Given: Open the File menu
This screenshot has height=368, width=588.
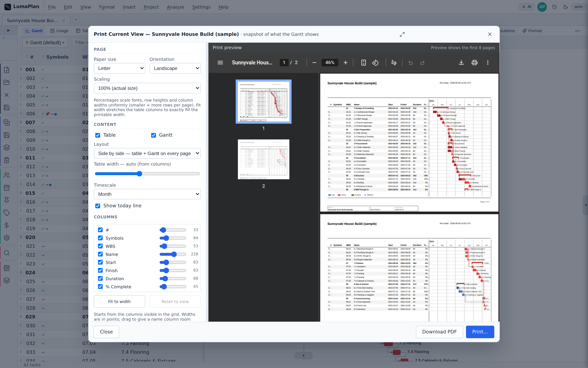Looking at the screenshot, I should point(52,7).
